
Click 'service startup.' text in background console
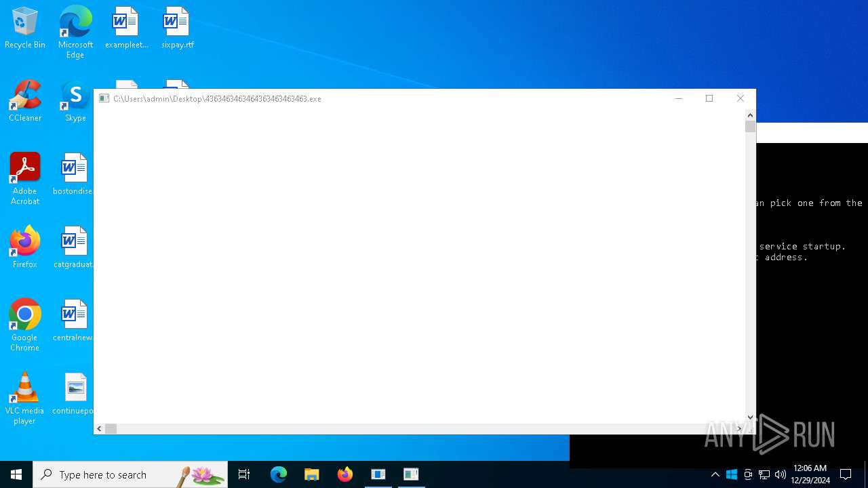pyautogui.click(x=802, y=247)
